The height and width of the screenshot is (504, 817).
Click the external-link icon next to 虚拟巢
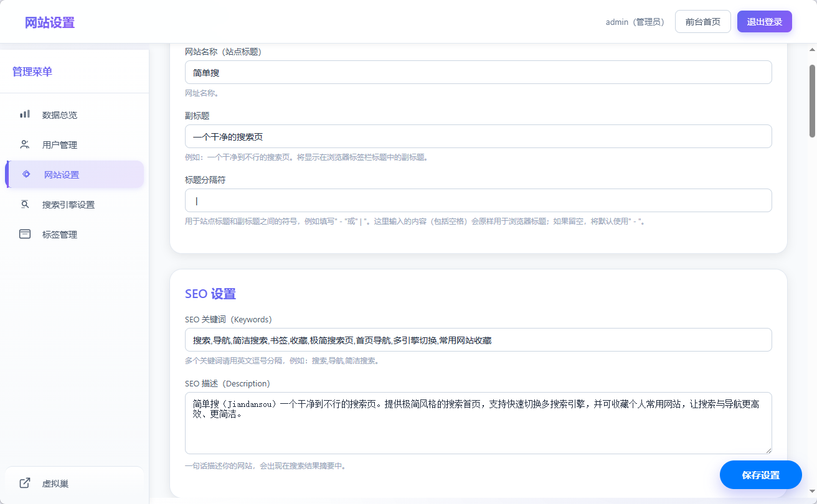point(24,482)
